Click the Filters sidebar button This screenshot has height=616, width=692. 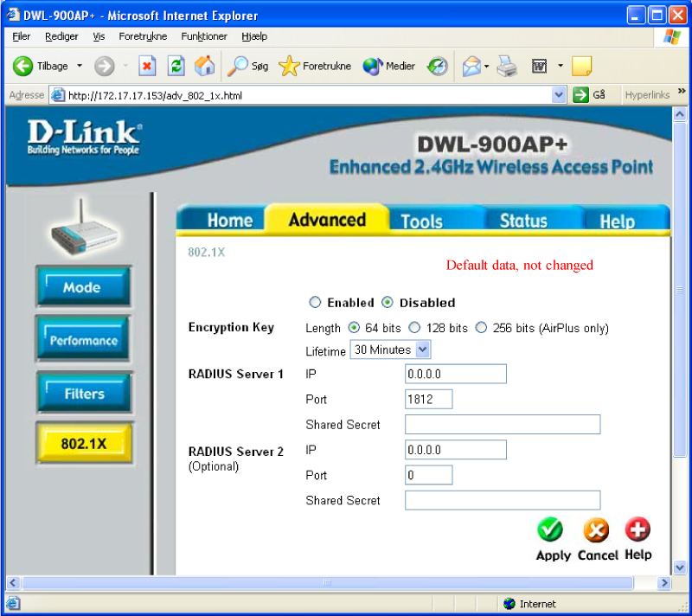pos(84,393)
